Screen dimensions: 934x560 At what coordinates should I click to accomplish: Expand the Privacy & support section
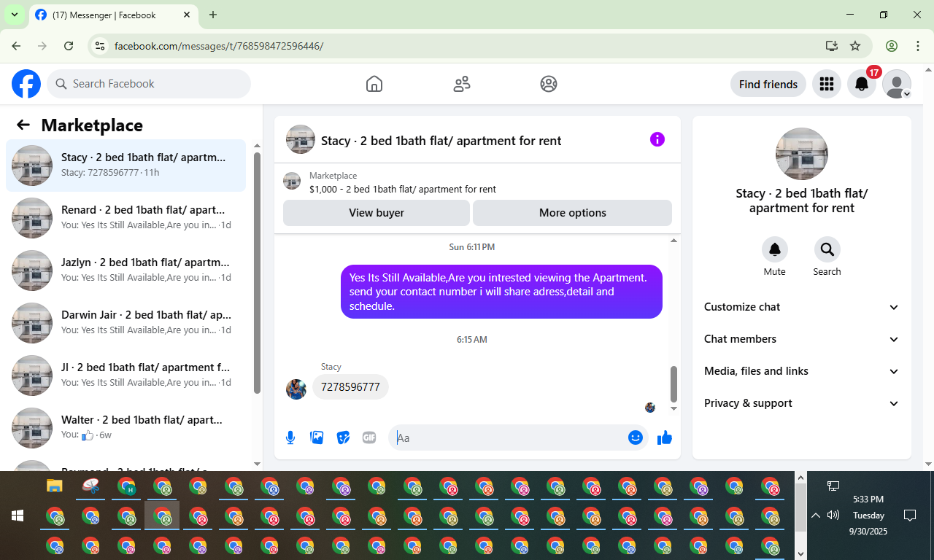802,403
